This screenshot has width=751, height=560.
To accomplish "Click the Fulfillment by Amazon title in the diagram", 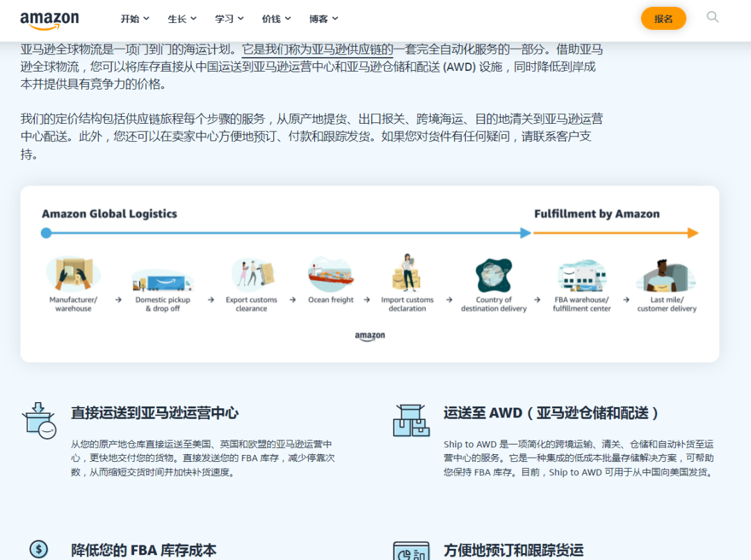I will click(x=597, y=214).
